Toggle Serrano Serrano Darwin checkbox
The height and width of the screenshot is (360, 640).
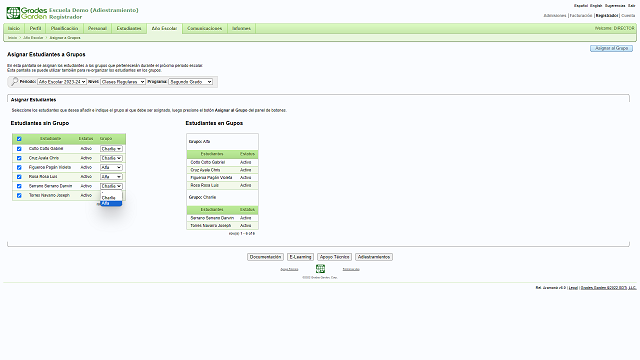[x=19, y=186]
